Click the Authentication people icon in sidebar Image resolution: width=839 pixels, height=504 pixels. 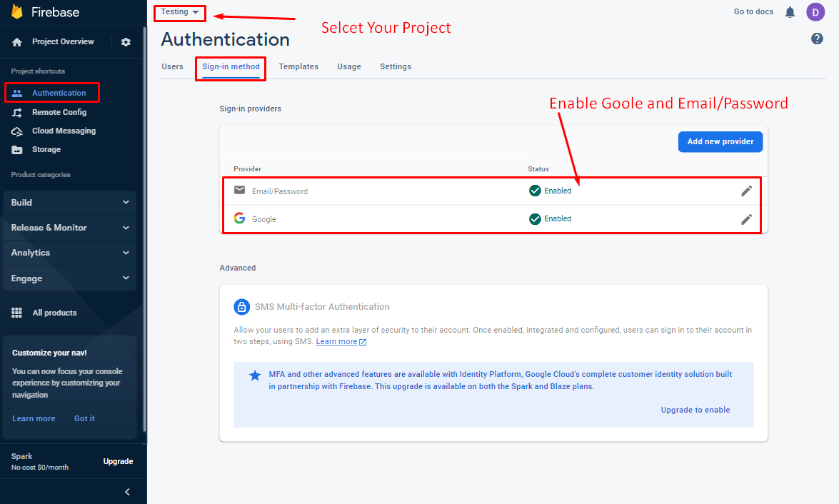[17, 93]
